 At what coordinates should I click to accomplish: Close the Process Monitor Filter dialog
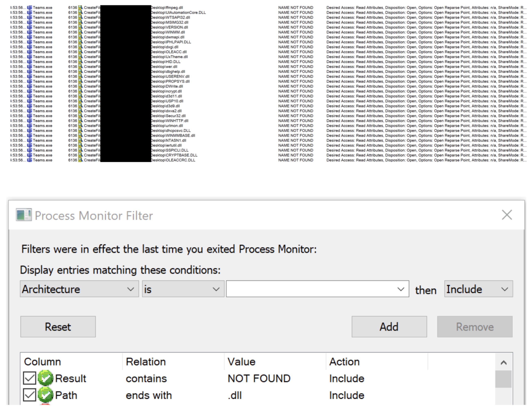[x=507, y=215]
